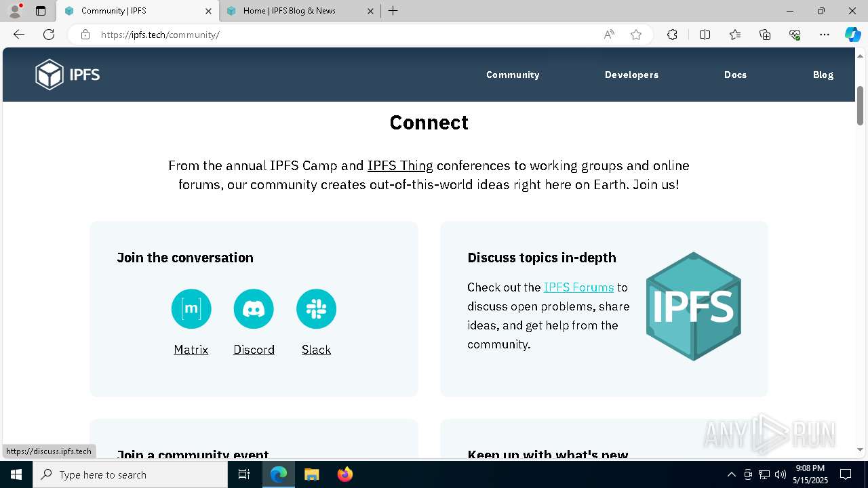
Task: Open Read aloud in address bar
Action: pyautogui.click(x=609, y=35)
